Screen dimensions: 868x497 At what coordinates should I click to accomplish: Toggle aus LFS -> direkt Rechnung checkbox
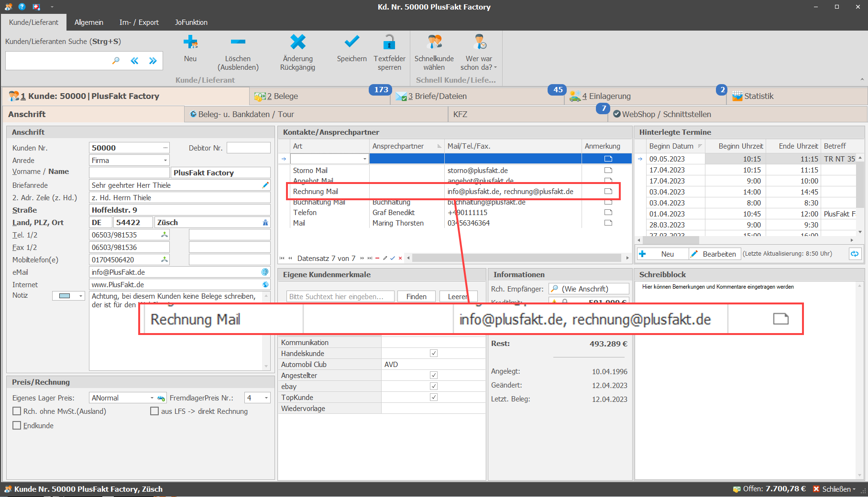coord(154,411)
